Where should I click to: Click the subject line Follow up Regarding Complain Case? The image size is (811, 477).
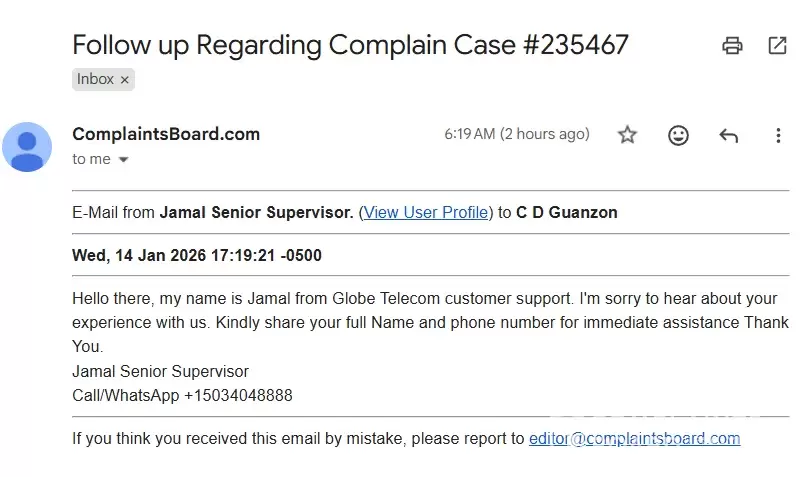[x=350, y=45]
